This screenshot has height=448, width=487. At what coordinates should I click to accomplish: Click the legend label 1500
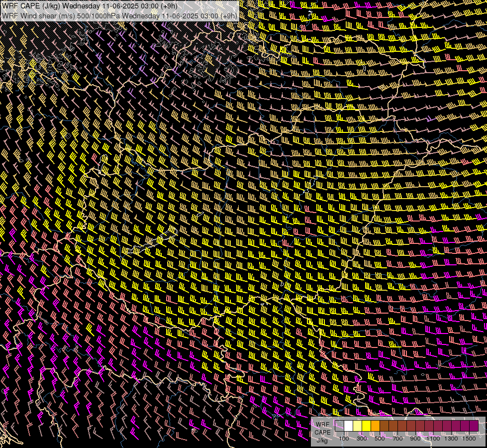pyautogui.click(x=469, y=439)
